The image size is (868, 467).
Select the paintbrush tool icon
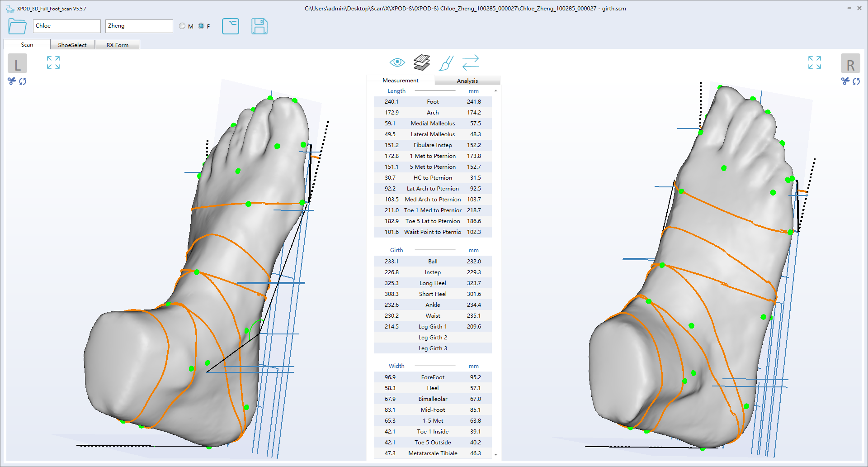[x=446, y=63]
